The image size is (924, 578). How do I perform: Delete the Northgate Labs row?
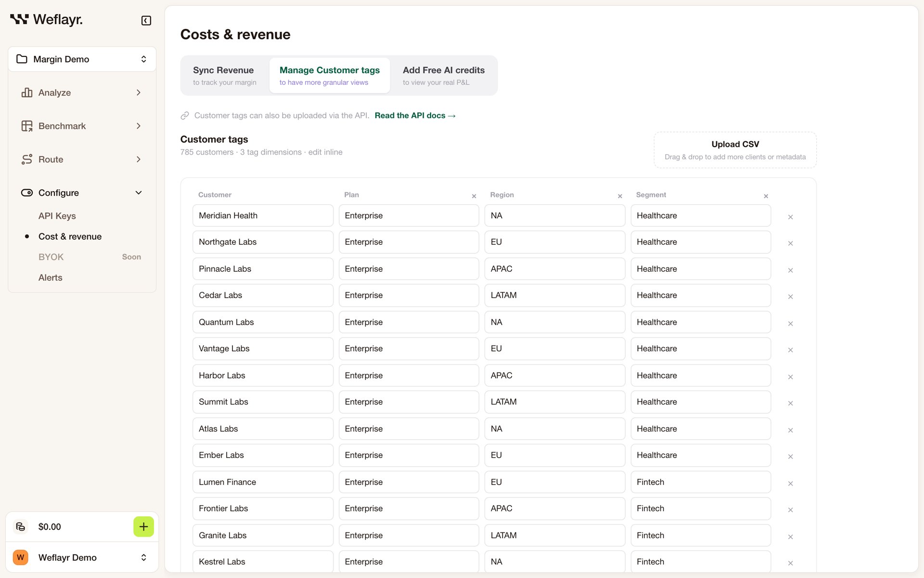pyautogui.click(x=790, y=244)
